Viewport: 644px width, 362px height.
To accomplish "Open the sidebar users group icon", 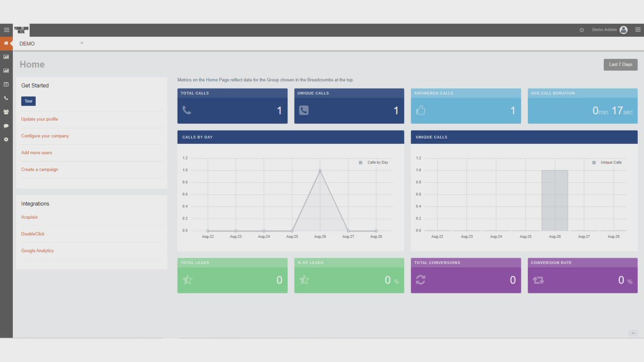I will click(6, 112).
